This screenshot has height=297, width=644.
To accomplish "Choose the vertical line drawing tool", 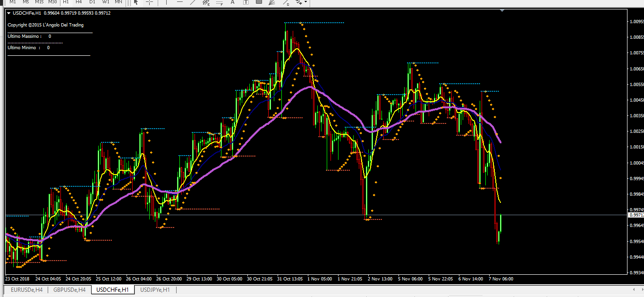I will tap(166, 2).
